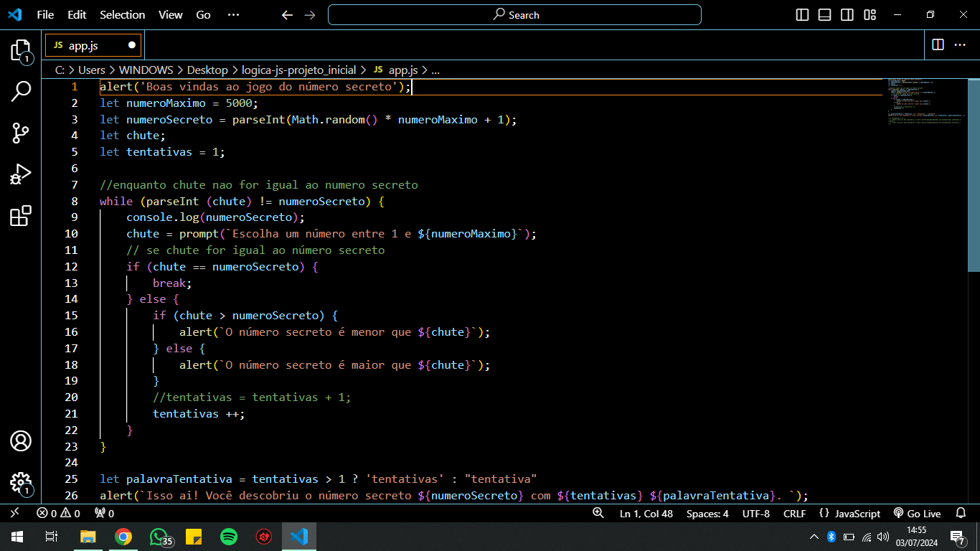Click the WINDOWS breadcrumb segment

click(x=146, y=70)
